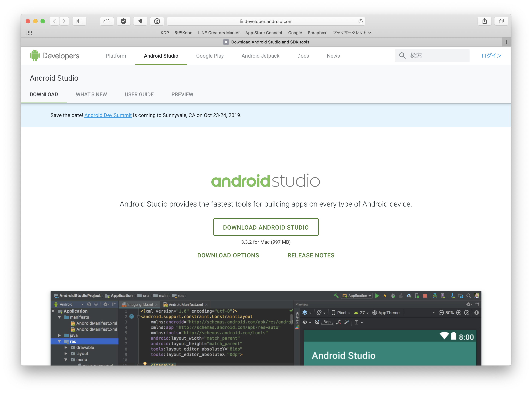Add a new tab with plus button

(506, 42)
